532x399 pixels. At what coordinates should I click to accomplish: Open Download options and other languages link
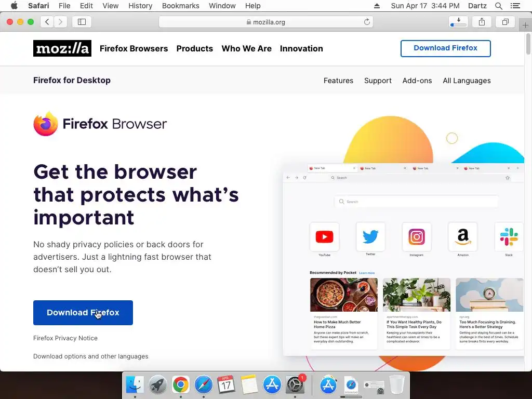pos(90,356)
